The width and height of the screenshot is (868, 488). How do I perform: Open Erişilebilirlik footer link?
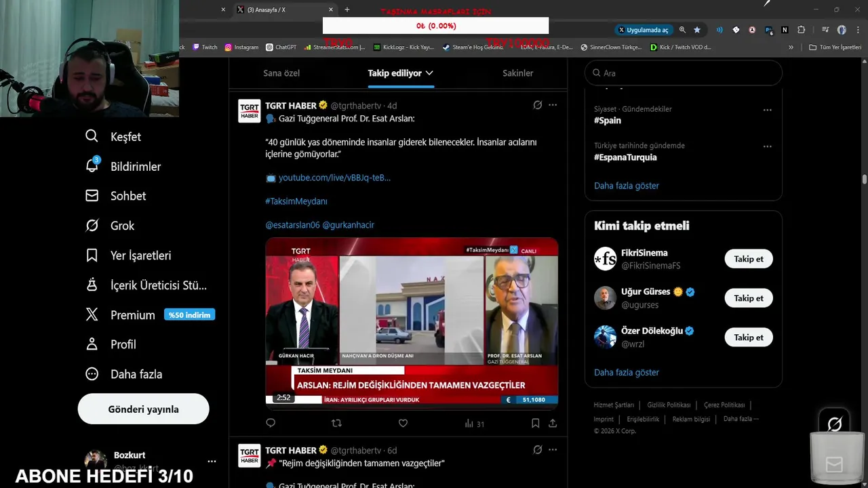click(643, 420)
